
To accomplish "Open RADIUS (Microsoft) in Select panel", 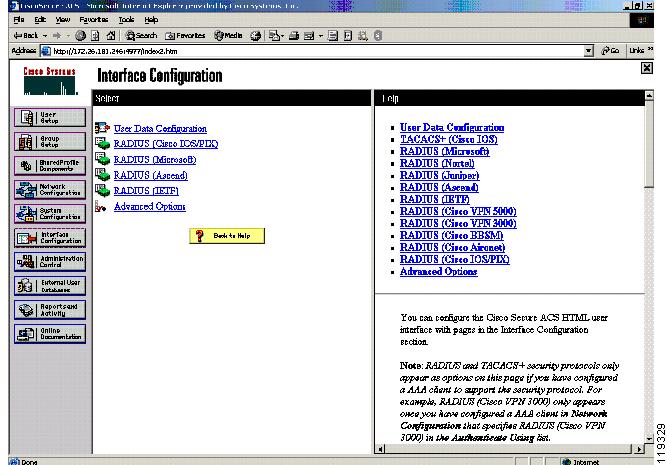I will [x=155, y=160].
